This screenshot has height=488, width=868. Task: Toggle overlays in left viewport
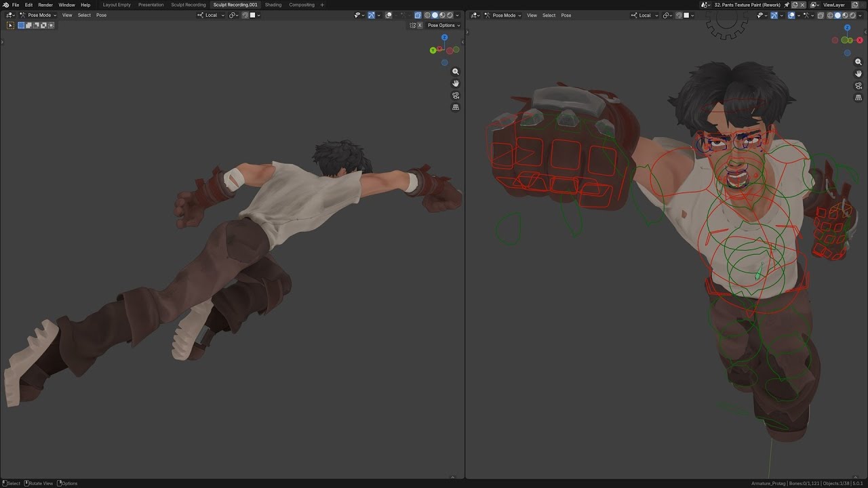click(x=389, y=15)
